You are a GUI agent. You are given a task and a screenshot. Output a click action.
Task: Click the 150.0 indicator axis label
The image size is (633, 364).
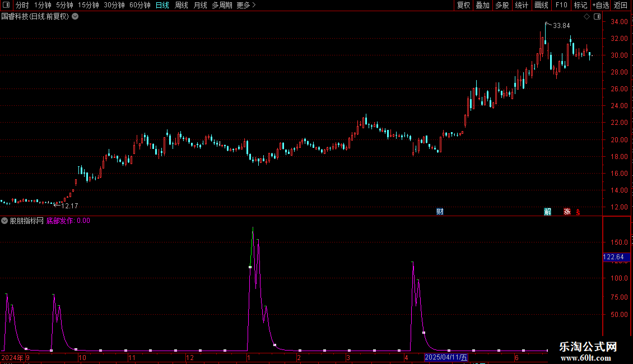tap(619, 242)
